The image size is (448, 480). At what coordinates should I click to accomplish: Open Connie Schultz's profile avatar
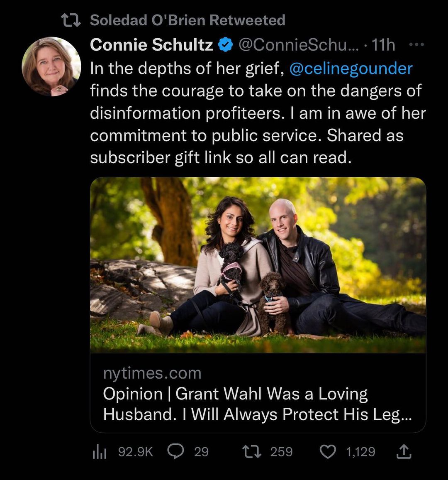click(x=51, y=66)
